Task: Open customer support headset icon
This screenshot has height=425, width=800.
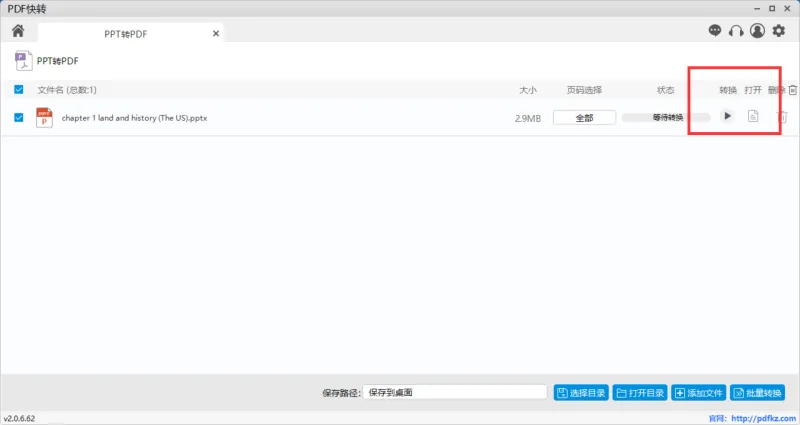Action: coord(736,31)
